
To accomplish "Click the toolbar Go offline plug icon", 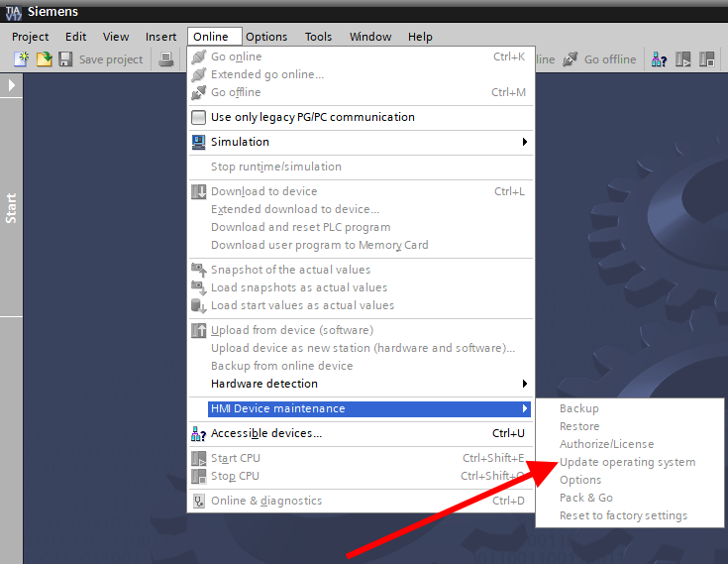I will click(571, 59).
